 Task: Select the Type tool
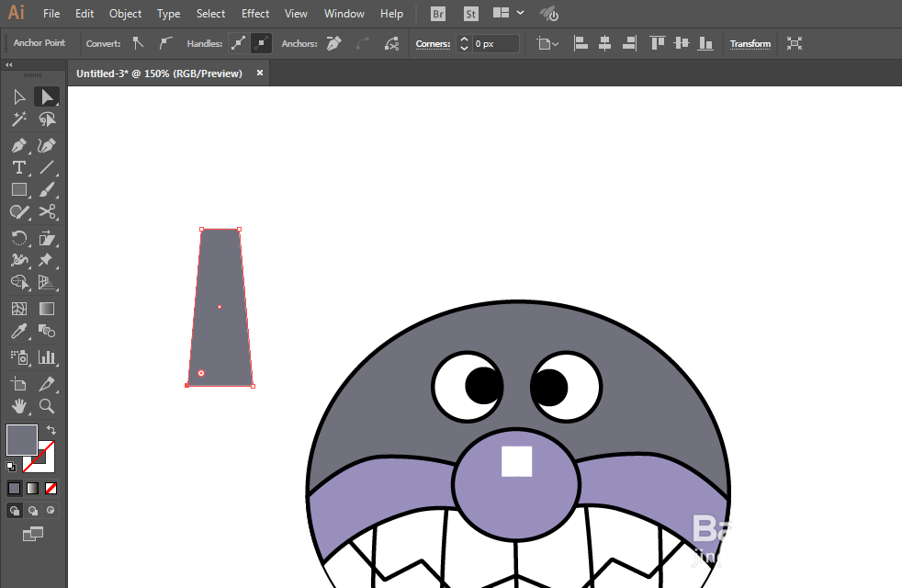(19, 167)
